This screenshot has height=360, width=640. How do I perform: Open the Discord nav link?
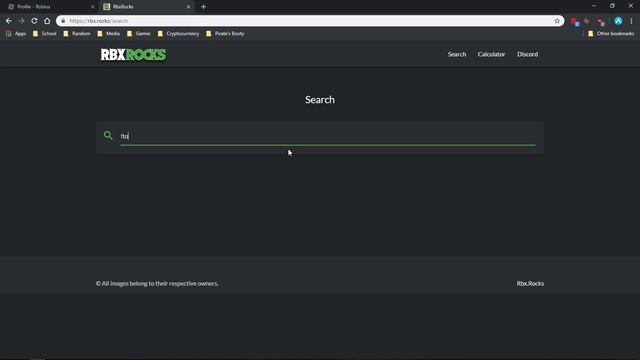tap(527, 54)
